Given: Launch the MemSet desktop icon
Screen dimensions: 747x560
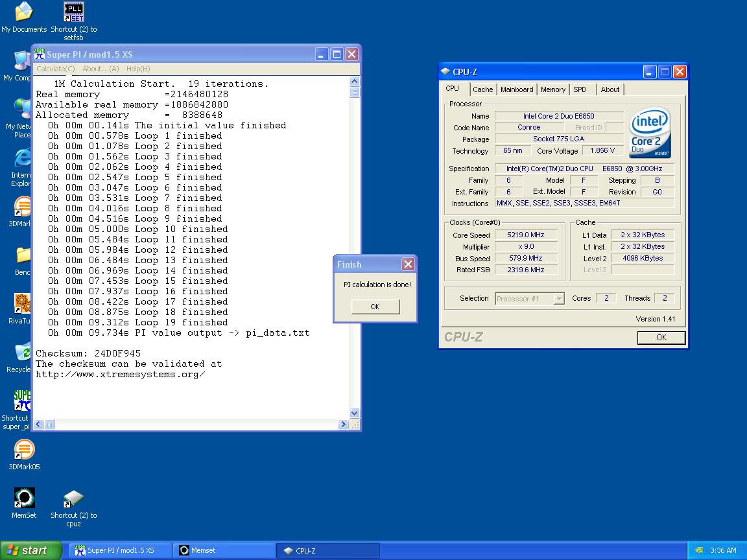Looking at the screenshot, I should (24, 498).
